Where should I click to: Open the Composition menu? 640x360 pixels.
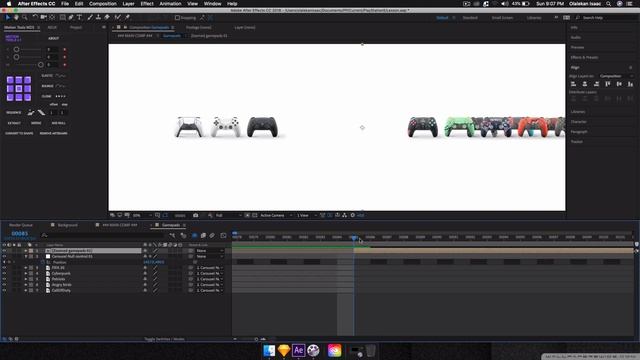click(103, 4)
